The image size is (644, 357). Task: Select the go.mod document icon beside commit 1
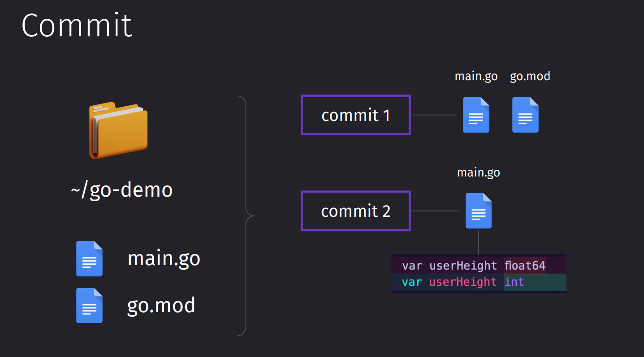pyautogui.click(x=525, y=115)
